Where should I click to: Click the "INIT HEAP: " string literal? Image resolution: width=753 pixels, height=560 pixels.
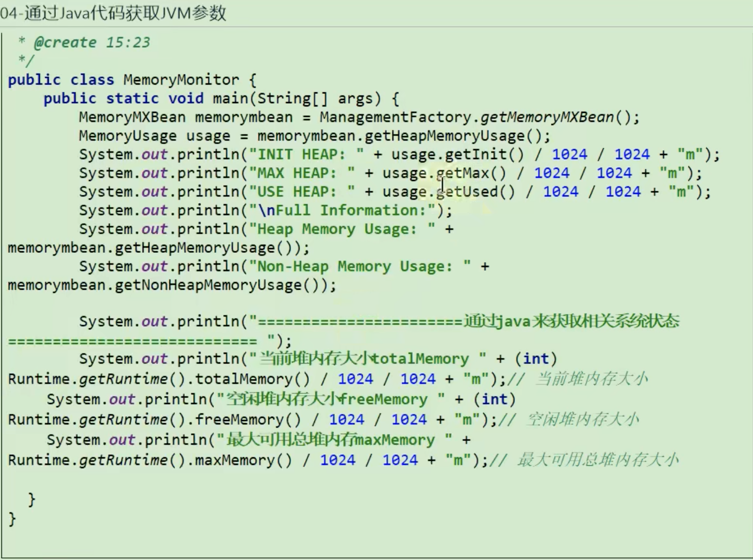tap(306, 154)
